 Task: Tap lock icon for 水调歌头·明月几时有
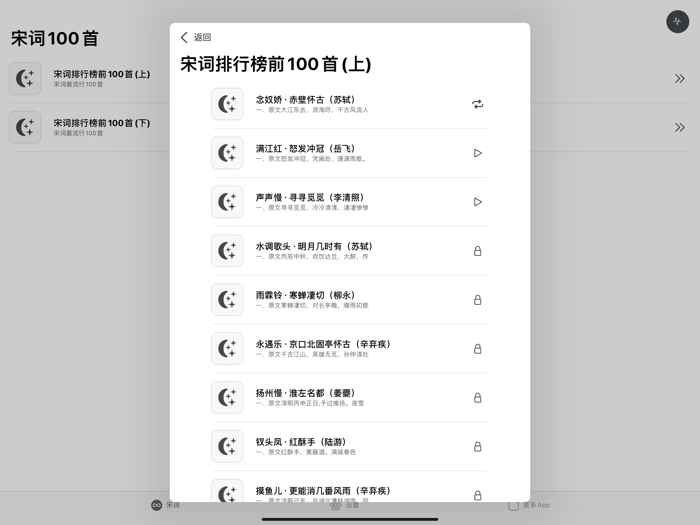point(477,251)
